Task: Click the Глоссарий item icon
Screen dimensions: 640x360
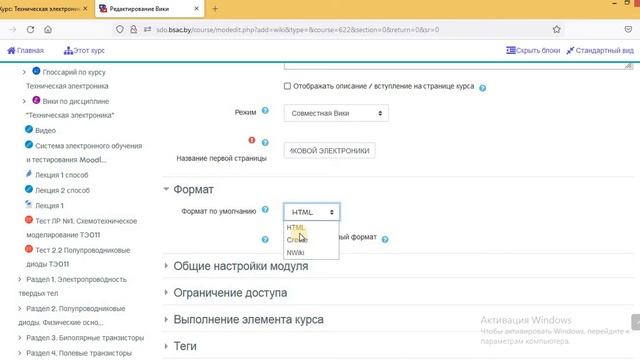Action: tap(36, 71)
